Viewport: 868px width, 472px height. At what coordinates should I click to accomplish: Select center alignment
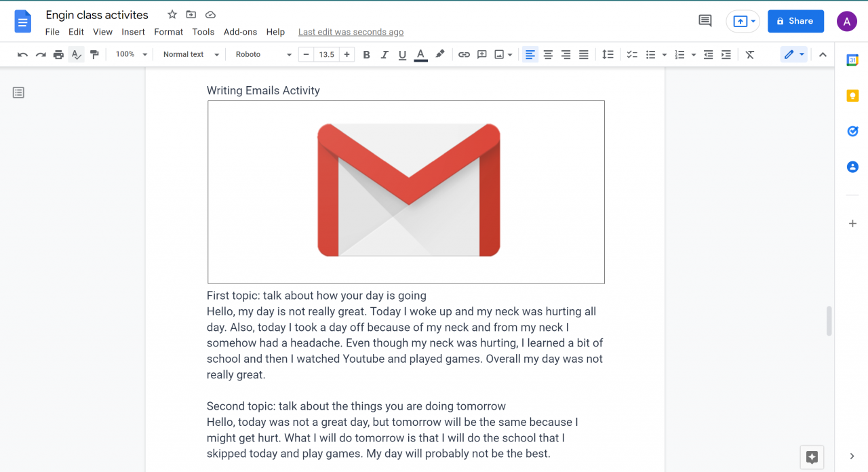pos(548,54)
